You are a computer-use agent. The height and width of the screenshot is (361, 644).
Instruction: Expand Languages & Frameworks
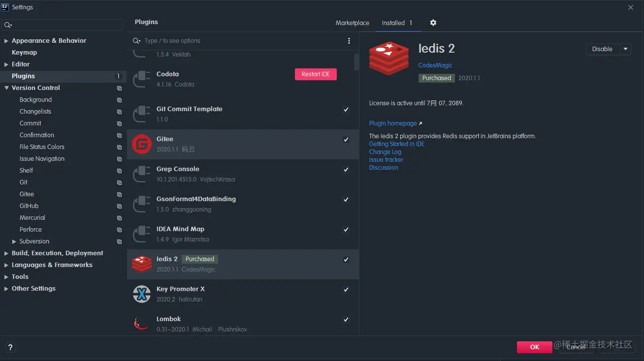[6, 265]
